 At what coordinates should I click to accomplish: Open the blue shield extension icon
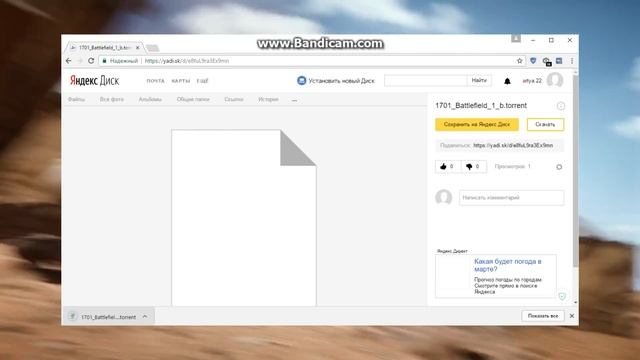(533, 61)
